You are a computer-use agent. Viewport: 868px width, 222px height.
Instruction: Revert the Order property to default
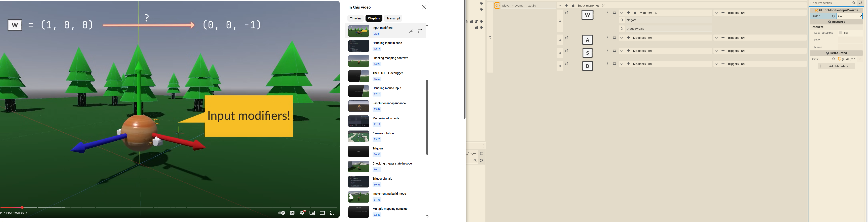833,16
